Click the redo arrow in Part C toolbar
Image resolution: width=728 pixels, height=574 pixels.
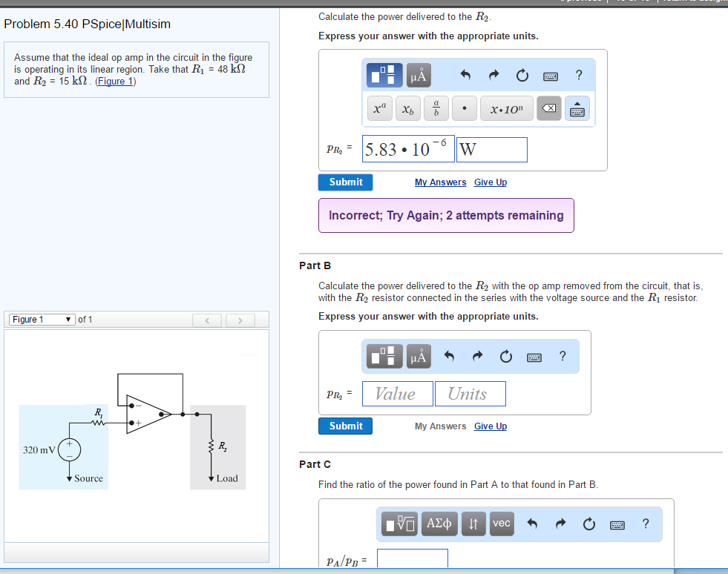coord(561,524)
